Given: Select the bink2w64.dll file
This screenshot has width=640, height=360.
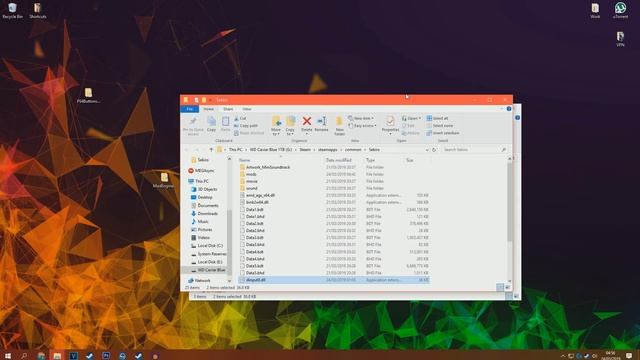Looking at the screenshot, I should (257, 202).
